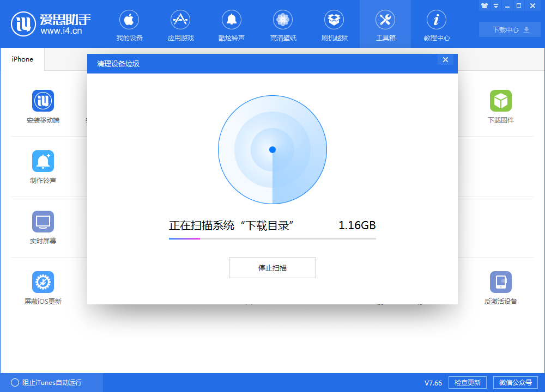Click 停止扫描 to stop scanning

pyautogui.click(x=272, y=267)
